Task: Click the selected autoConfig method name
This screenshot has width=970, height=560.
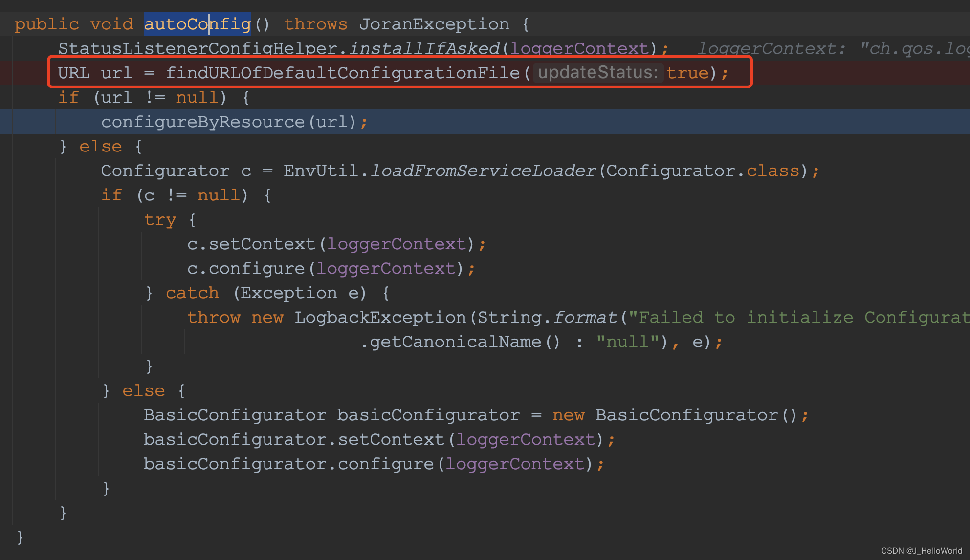Action: tap(197, 23)
